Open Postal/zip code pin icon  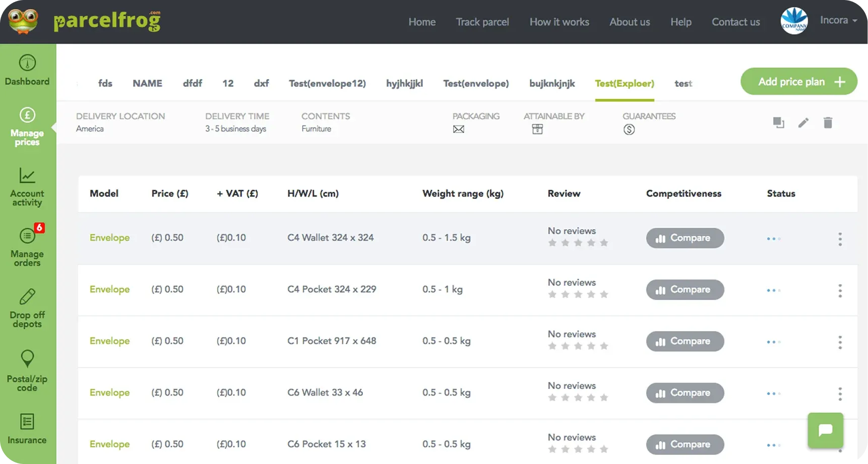click(x=27, y=359)
